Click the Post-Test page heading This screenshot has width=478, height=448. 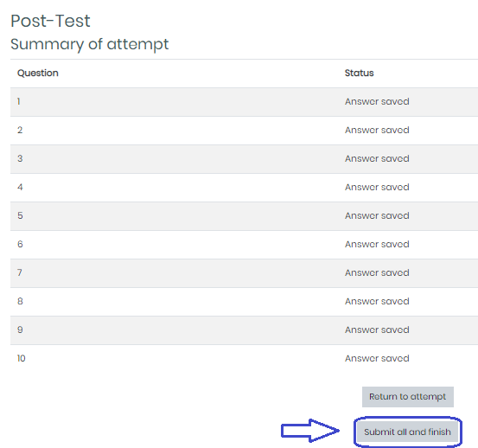click(50, 21)
